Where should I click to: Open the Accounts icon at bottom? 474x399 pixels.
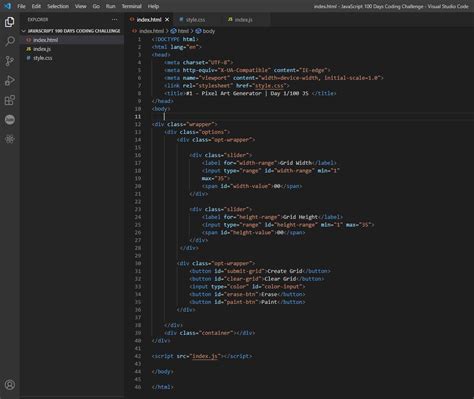click(10, 385)
